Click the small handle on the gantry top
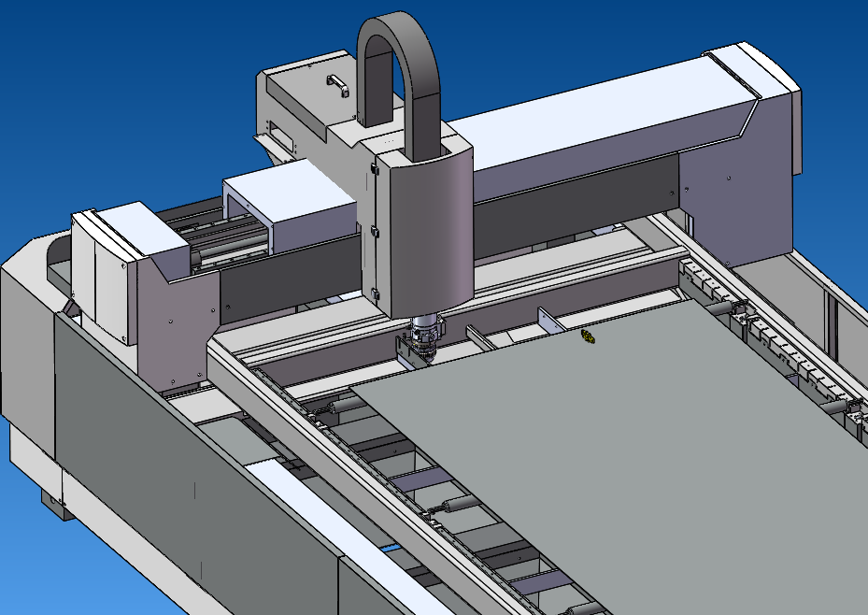The height and width of the screenshot is (615, 868). (x=337, y=86)
